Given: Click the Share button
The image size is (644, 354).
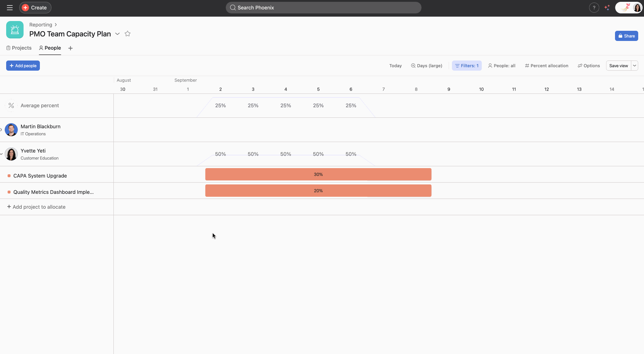Looking at the screenshot, I should pos(626,36).
